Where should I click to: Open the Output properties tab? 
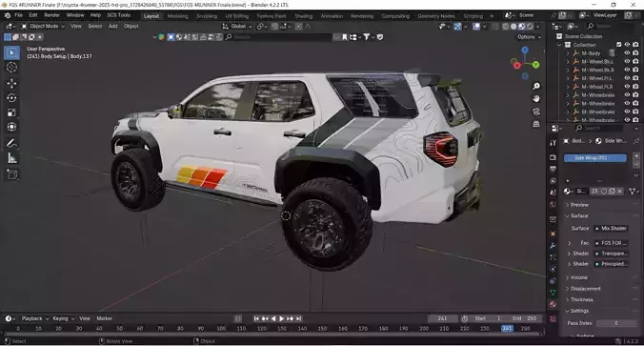point(553,169)
